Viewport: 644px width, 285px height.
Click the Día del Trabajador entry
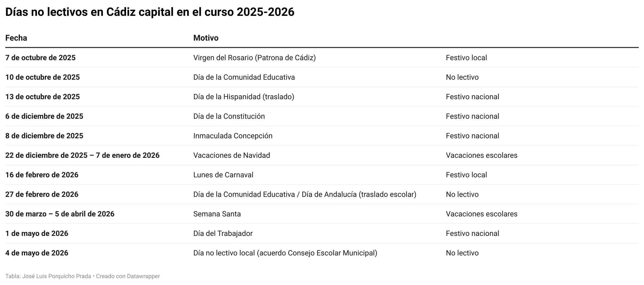pos(223,234)
